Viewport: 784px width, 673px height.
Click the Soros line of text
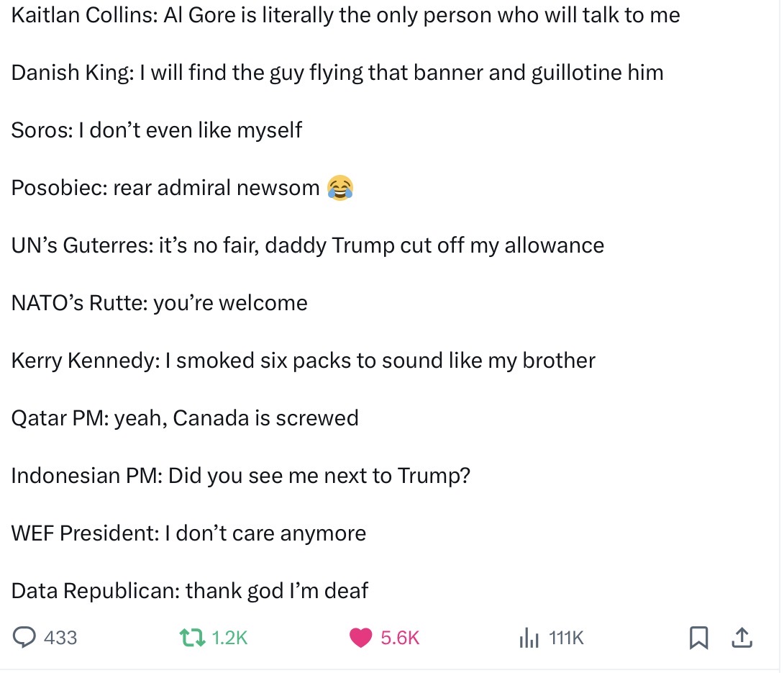pyautogui.click(x=157, y=130)
